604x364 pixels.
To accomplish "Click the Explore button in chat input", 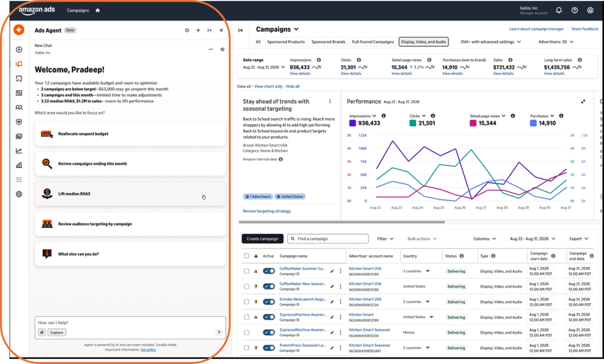I will [56, 332].
